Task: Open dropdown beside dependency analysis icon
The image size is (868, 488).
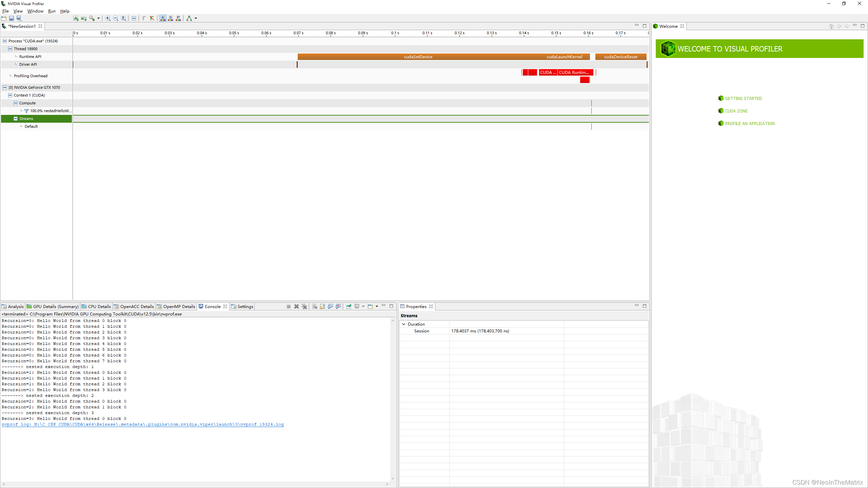Action: 196,18
